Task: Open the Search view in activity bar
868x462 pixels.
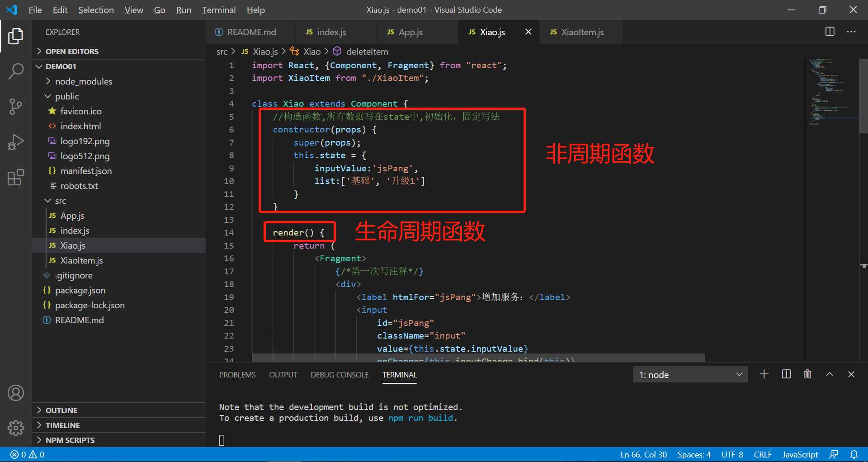Action: [x=16, y=71]
